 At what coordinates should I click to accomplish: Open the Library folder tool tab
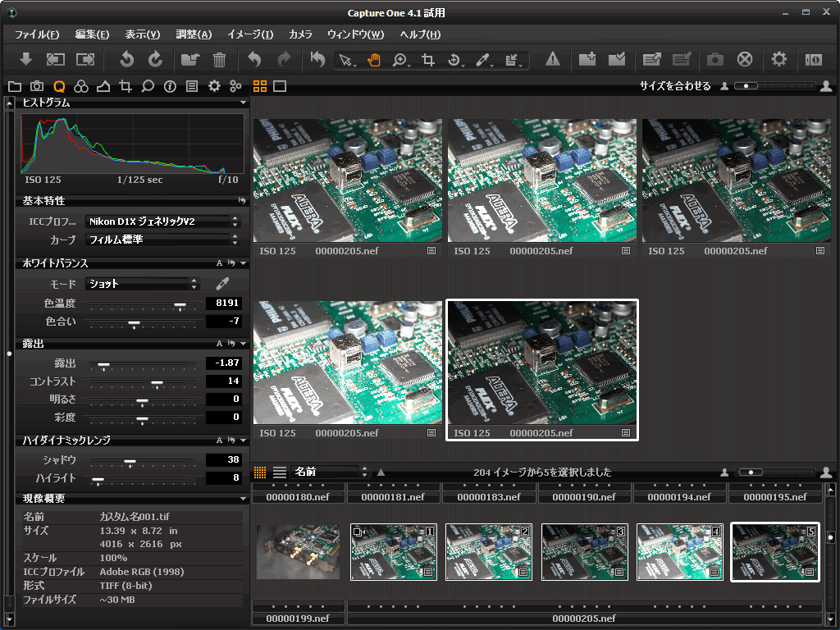(x=15, y=86)
